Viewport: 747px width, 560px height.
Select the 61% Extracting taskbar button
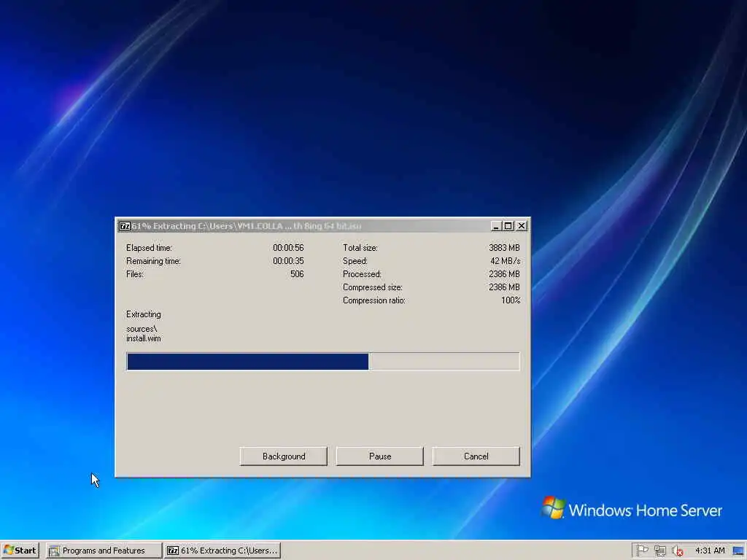(223, 551)
